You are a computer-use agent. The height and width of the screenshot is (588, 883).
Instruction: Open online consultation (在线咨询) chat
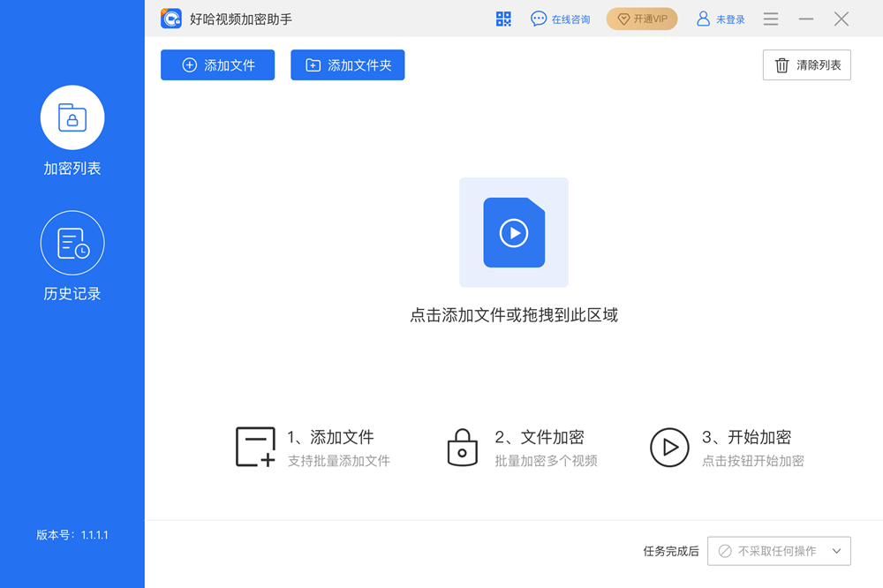coord(560,19)
